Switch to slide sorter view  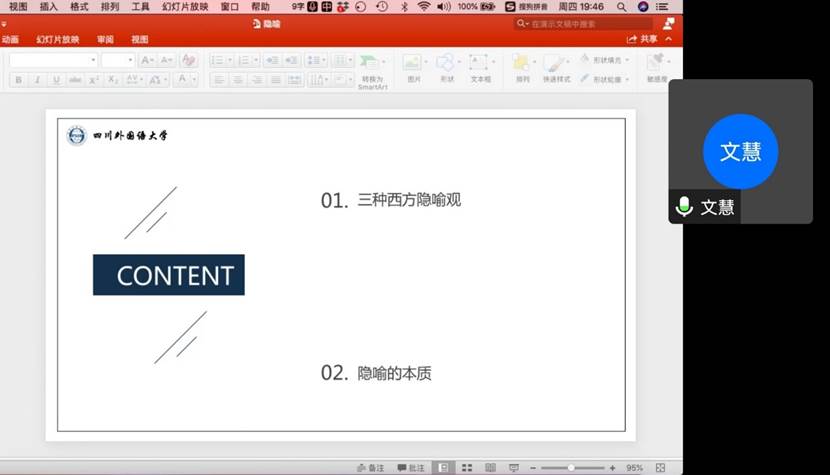[x=465, y=467]
